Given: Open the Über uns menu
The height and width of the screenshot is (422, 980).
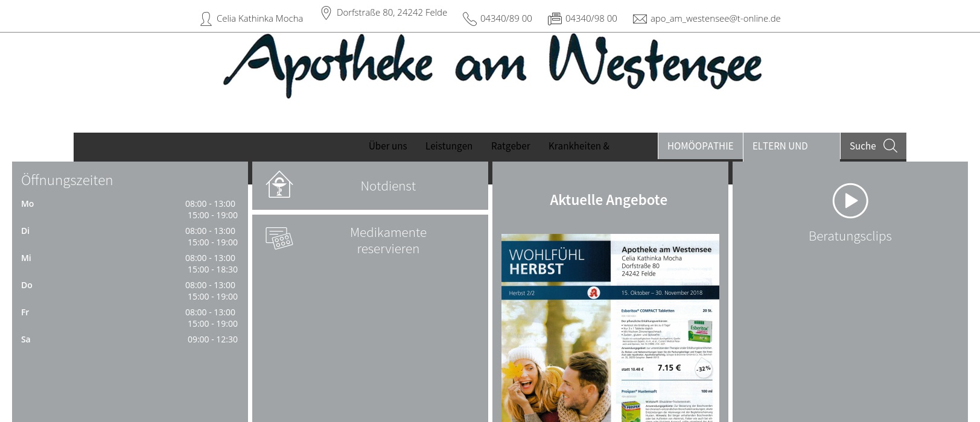Looking at the screenshot, I should tap(388, 146).
